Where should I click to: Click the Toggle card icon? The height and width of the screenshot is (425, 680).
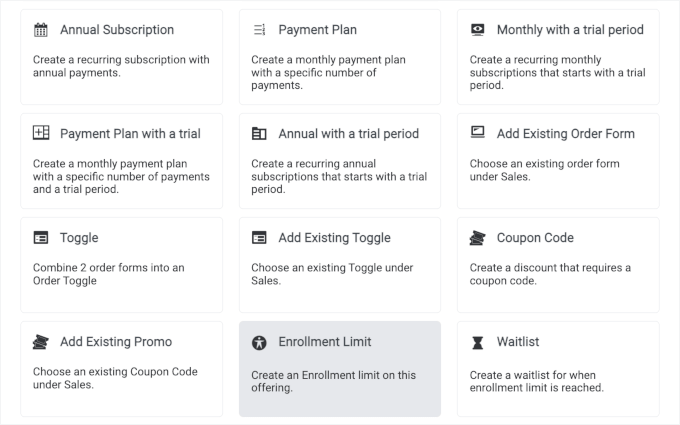point(41,238)
